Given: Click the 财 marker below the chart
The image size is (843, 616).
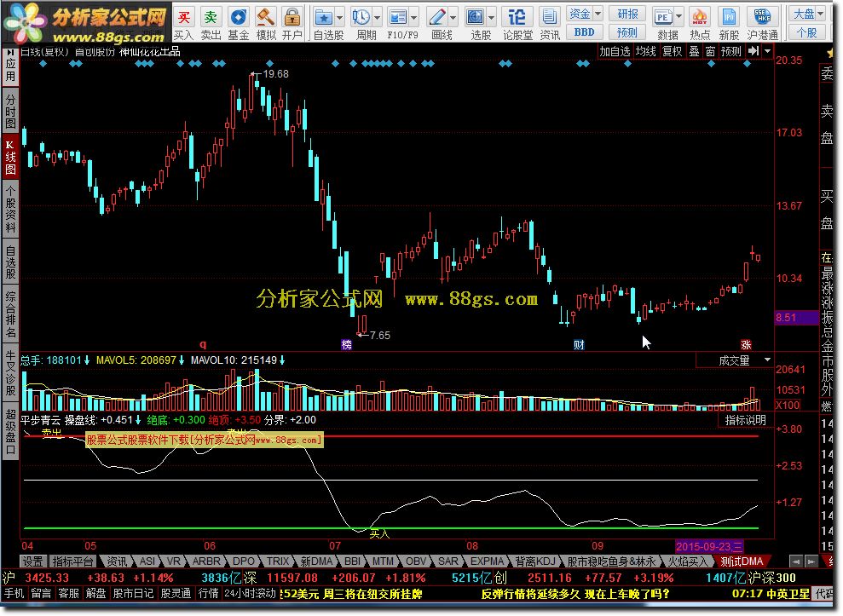Looking at the screenshot, I should (x=579, y=344).
